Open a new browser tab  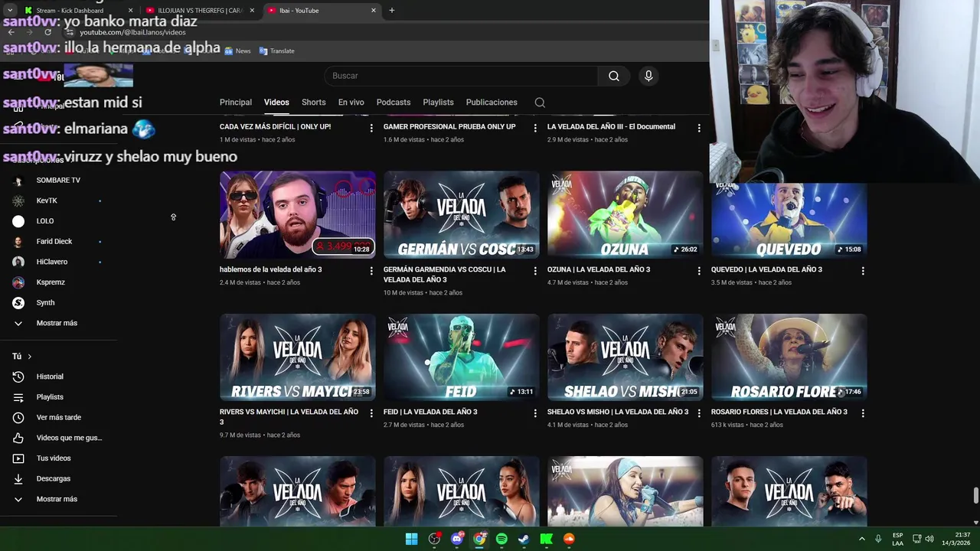(392, 10)
